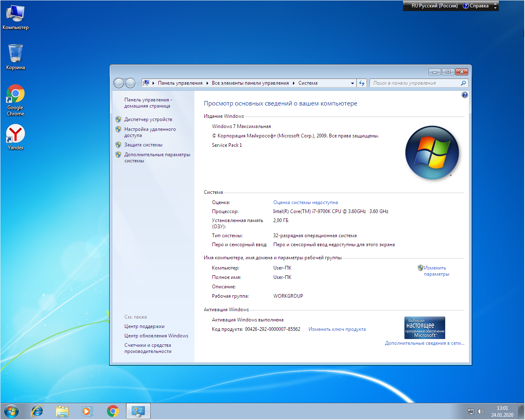Expand arrow after Все элементы панели управления
Viewport: 525px width, 420px height.
tap(293, 83)
